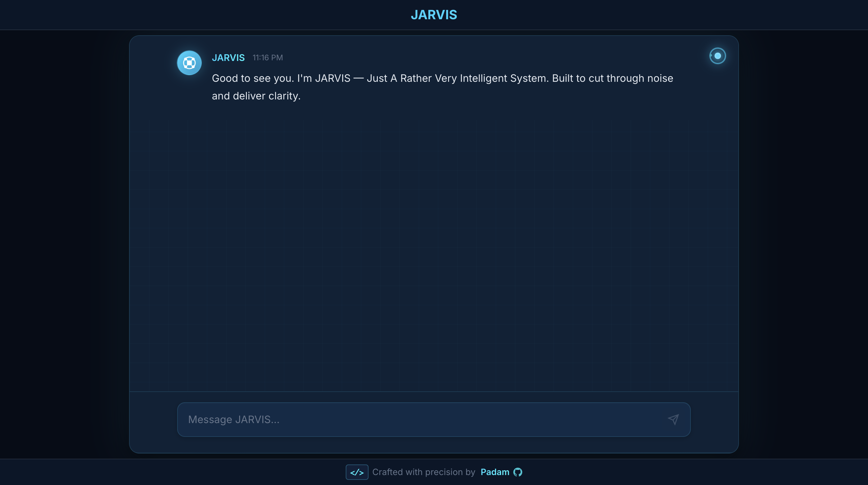The image size is (868, 485).
Task: Click the </> code badge icon
Action: (357, 472)
